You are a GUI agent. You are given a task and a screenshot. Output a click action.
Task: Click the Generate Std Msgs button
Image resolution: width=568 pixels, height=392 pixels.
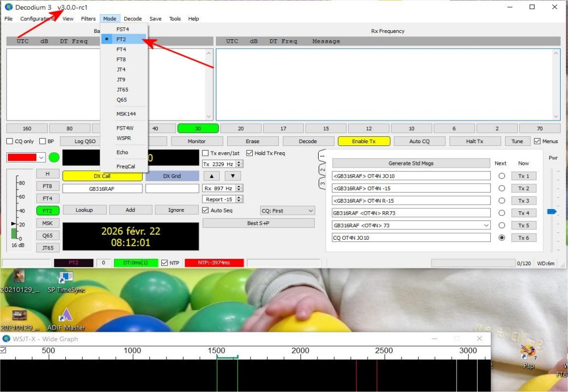point(411,163)
